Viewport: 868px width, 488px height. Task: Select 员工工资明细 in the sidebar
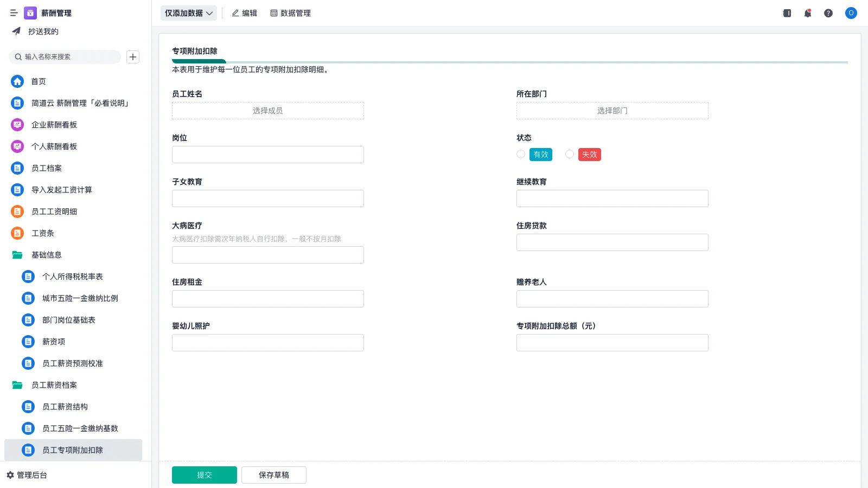[53, 211]
